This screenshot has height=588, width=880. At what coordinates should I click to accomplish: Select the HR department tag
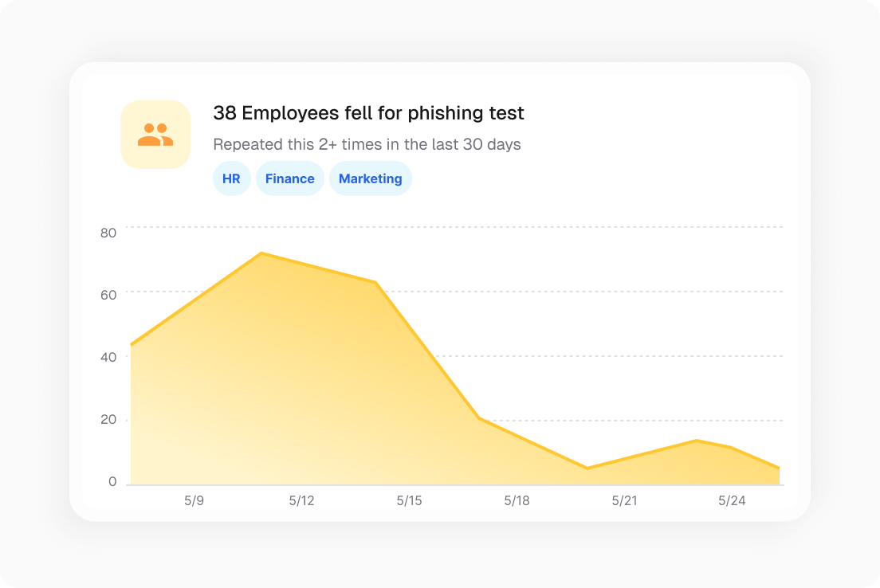pos(231,178)
